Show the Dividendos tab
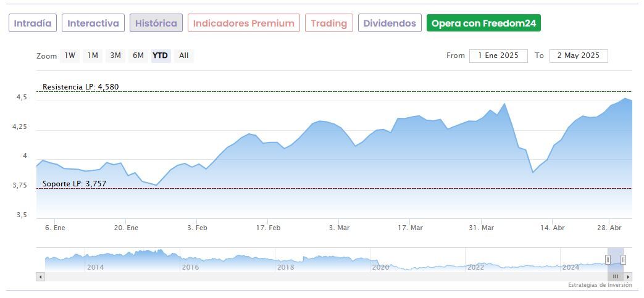The width and height of the screenshot is (644, 298). 390,23
